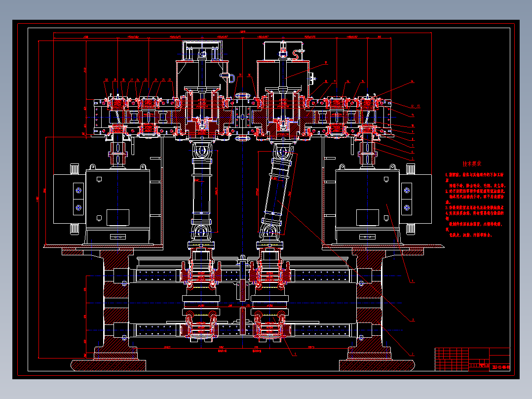Screen dimensions: 532x399
Task: Click the inclined universal drive shaft
Action: (x=276, y=191)
